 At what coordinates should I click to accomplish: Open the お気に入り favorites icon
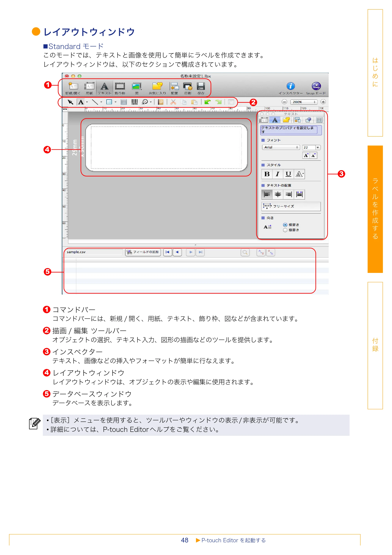[x=157, y=88]
